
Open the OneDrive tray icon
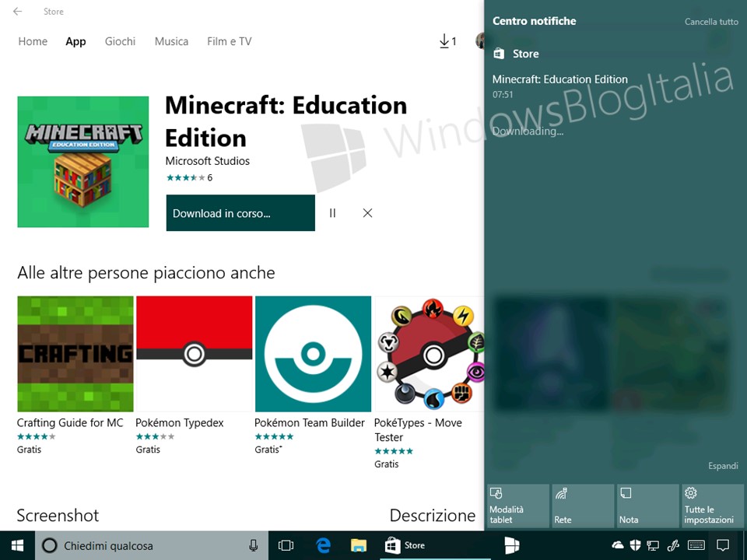pos(618,545)
